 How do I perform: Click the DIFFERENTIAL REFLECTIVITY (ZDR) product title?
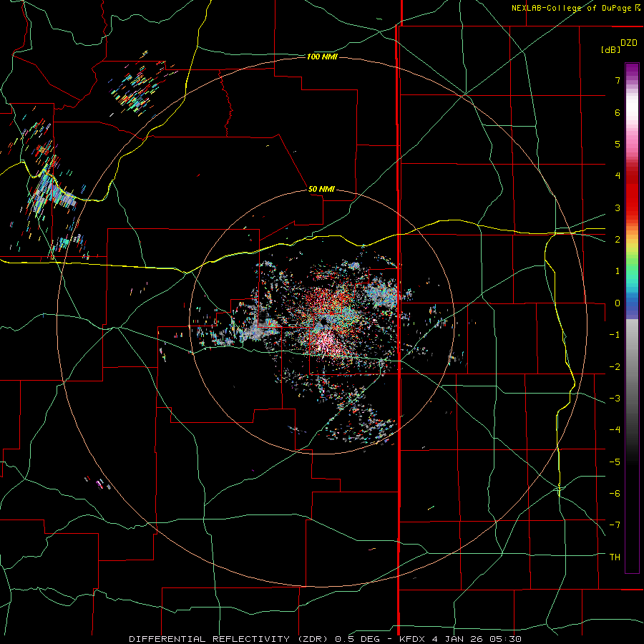click(x=229, y=639)
